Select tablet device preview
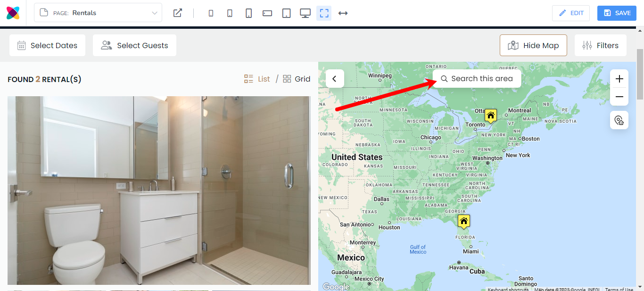 (x=286, y=13)
